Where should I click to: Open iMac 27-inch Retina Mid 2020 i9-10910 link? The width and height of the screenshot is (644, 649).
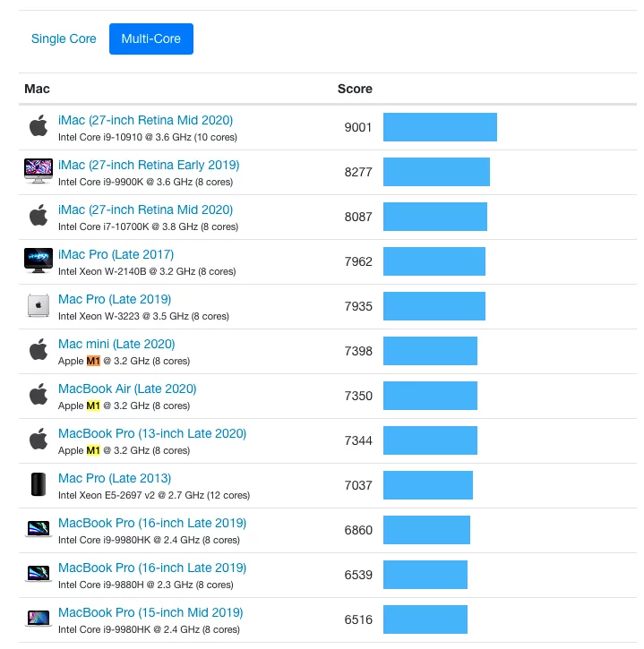145,120
